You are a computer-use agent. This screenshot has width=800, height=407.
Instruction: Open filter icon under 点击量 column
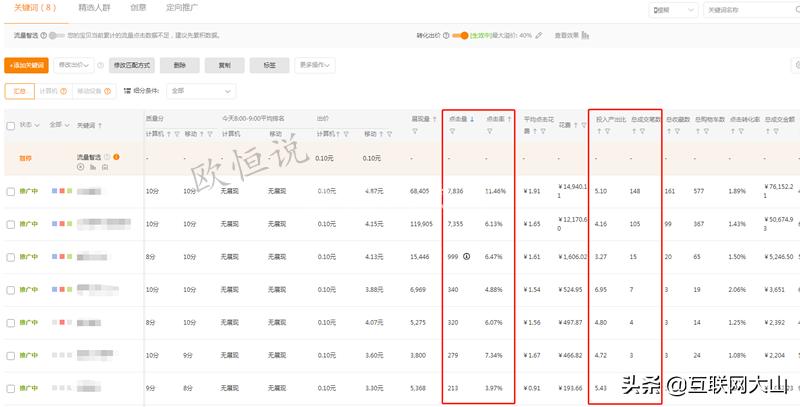pos(452,132)
